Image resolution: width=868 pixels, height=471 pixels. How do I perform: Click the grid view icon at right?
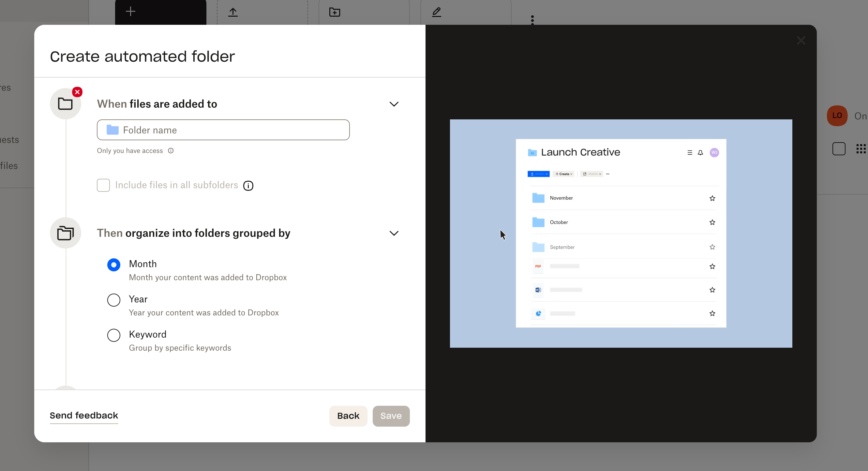(x=861, y=149)
